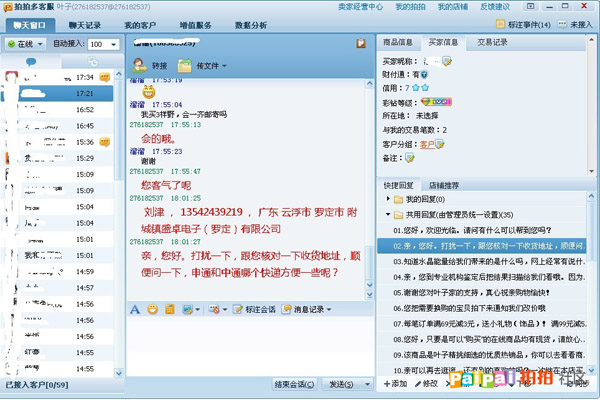Open the screenshot tool dropdown arrow
This screenshot has height=400, width=600.
(197, 309)
